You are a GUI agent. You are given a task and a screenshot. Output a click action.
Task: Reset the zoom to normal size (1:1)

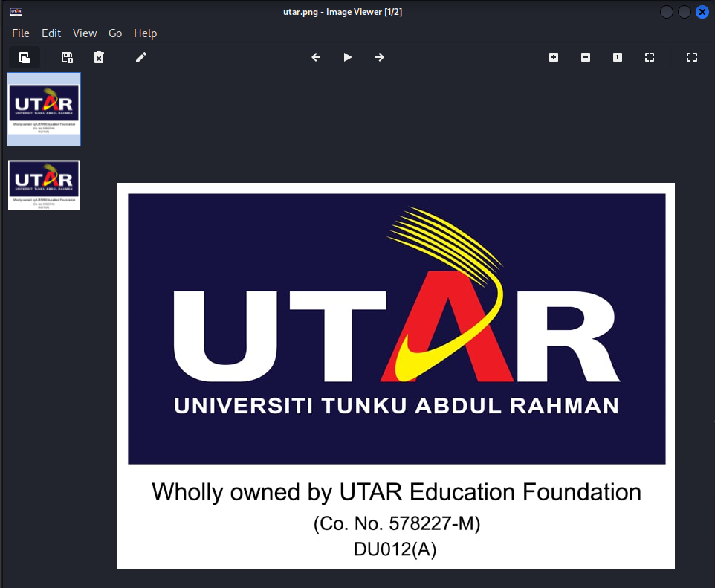tap(618, 57)
